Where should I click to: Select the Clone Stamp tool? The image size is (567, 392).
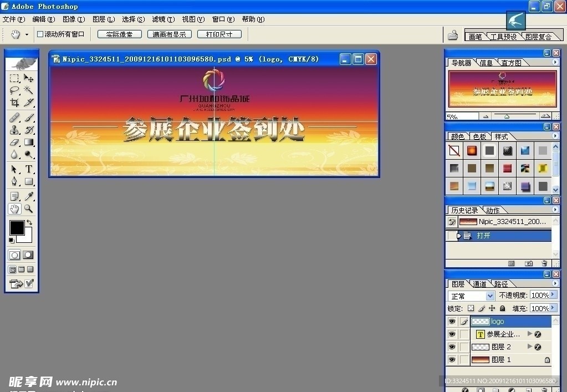[x=15, y=130]
